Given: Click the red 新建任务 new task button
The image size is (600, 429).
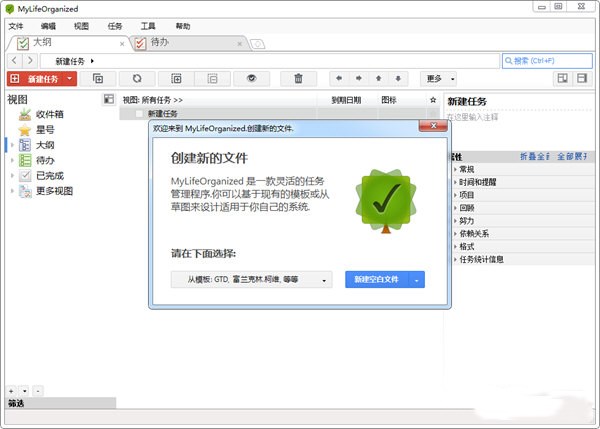Looking at the screenshot, I should 36,79.
